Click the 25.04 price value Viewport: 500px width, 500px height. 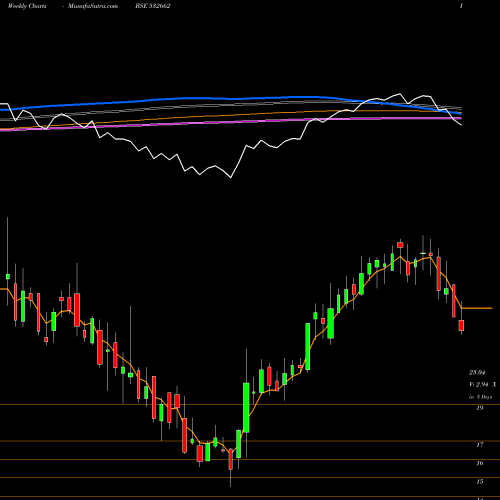[x=477, y=373]
